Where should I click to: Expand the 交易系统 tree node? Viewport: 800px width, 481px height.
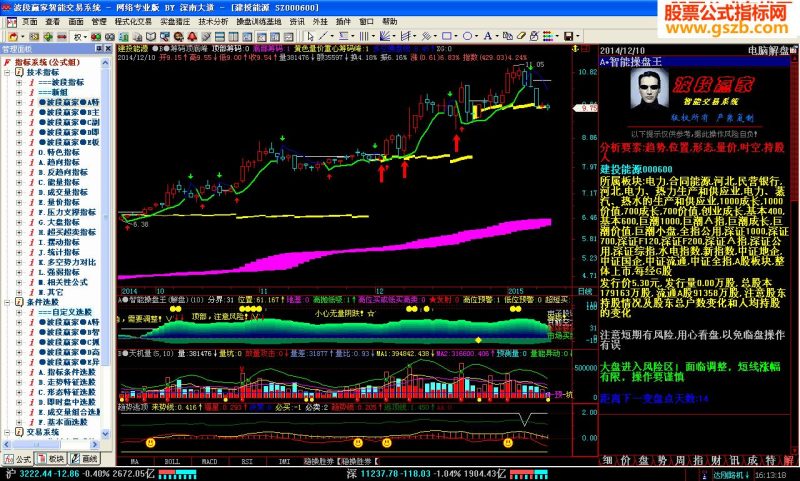point(7,432)
